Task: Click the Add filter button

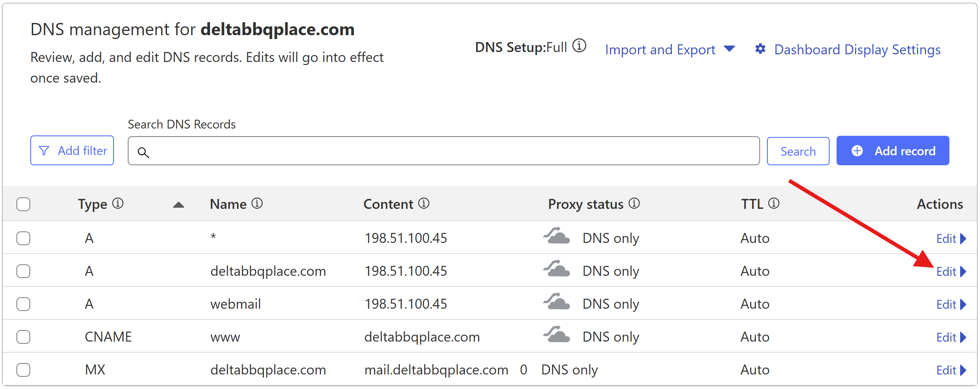Action: (72, 151)
